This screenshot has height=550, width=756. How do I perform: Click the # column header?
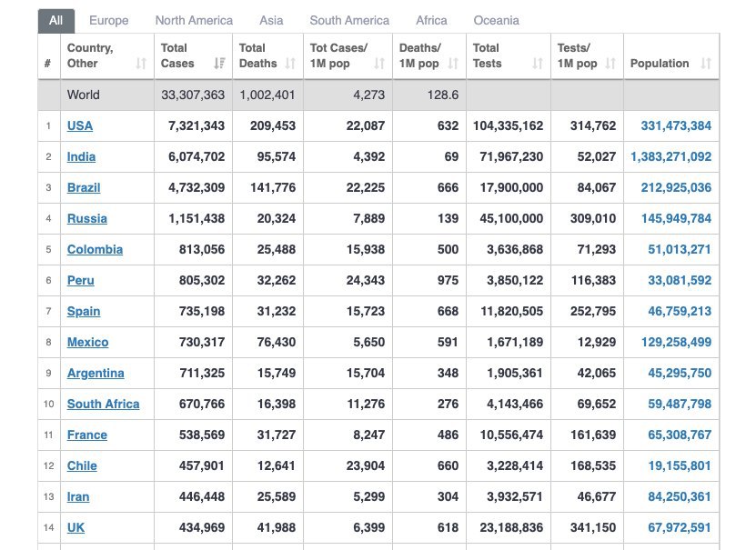pyautogui.click(x=47, y=64)
